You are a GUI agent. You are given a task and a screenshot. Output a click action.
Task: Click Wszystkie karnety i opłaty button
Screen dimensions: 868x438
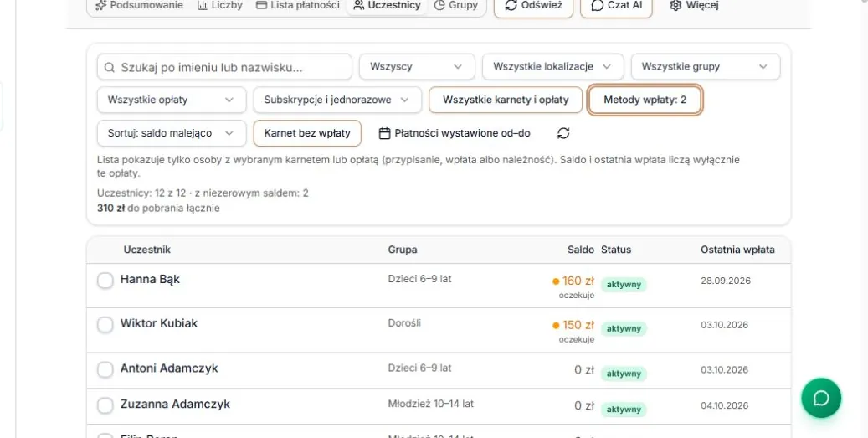[506, 100]
